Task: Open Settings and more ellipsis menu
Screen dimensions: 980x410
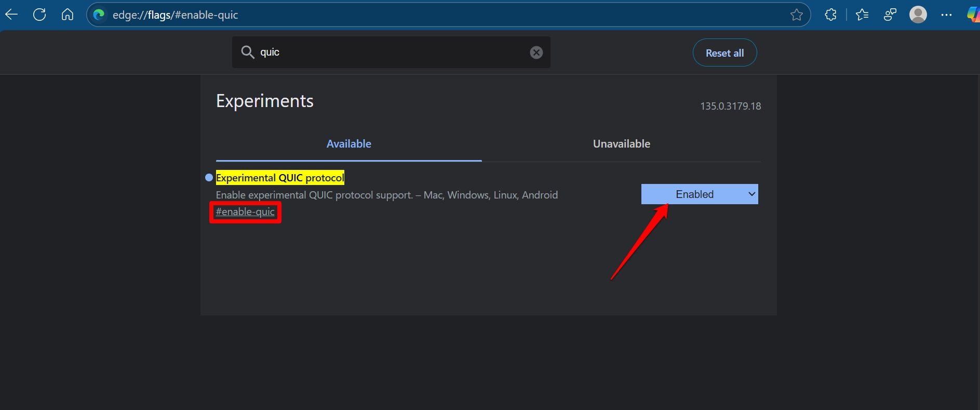Action: pos(946,15)
